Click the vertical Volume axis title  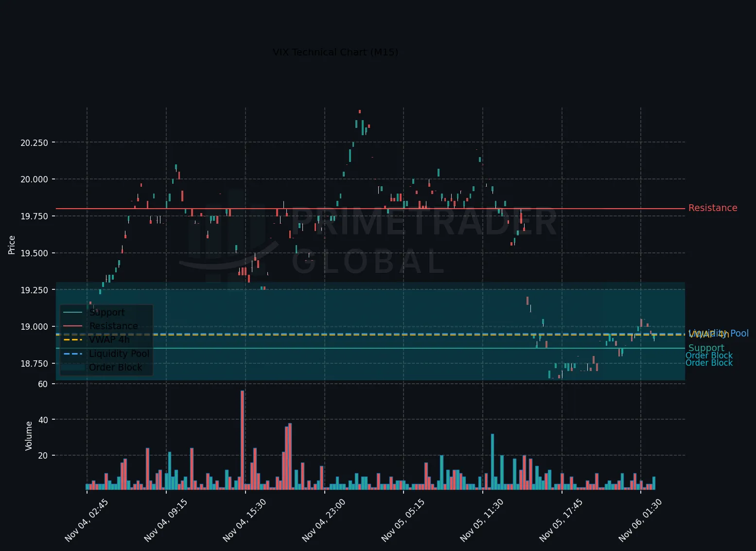point(29,436)
